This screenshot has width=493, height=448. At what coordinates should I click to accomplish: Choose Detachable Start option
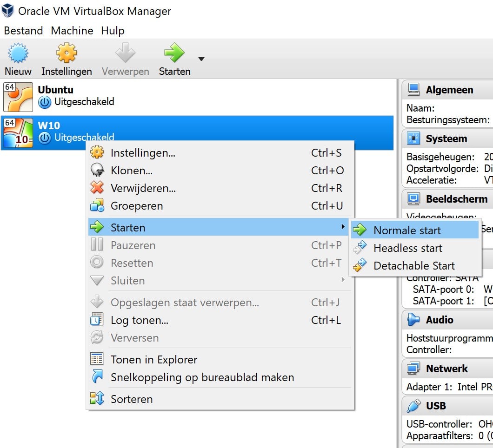coord(414,266)
